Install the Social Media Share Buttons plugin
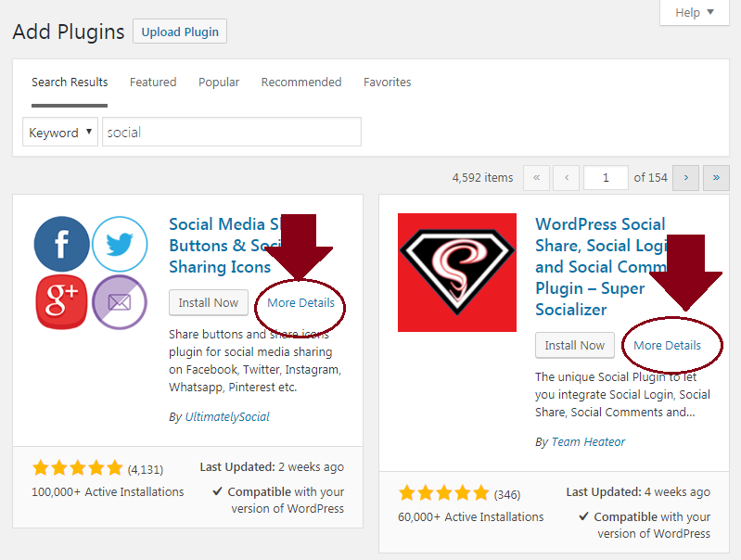The width and height of the screenshot is (741, 560). (x=209, y=303)
